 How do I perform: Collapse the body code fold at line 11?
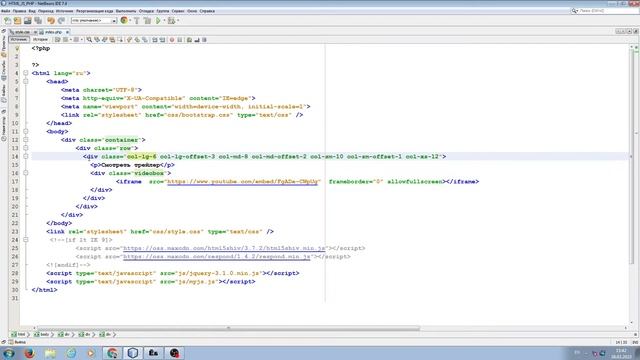click(26, 131)
